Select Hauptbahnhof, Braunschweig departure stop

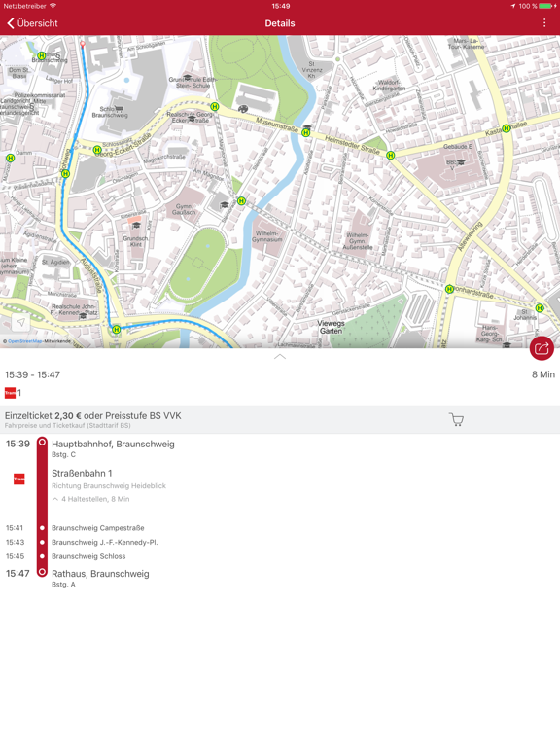click(113, 444)
